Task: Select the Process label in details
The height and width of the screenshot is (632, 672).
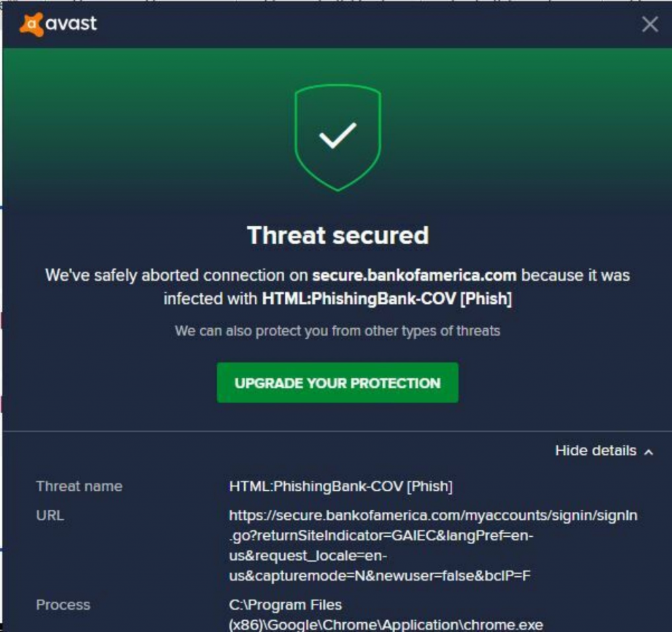Action: [63, 604]
